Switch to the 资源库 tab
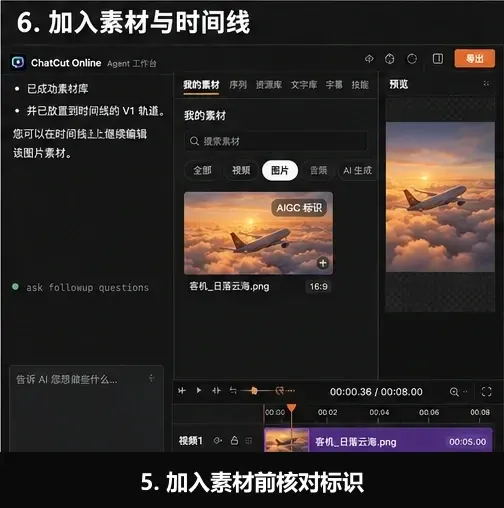The width and height of the screenshot is (504, 508). pos(269,85)
